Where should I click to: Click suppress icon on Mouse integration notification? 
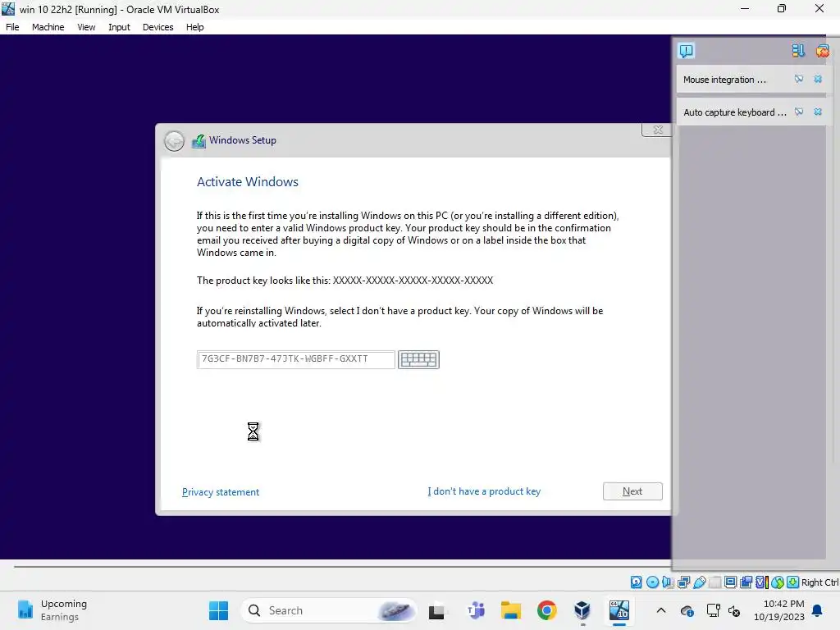coord(799,80)
